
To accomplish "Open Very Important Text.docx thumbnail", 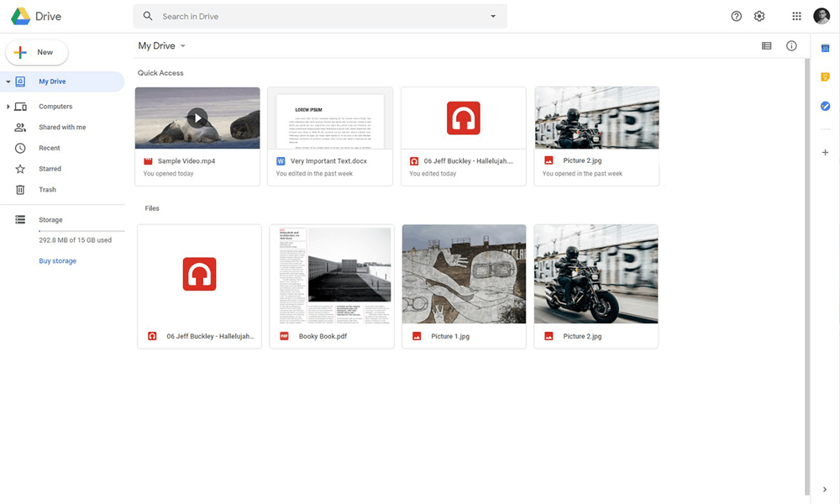I will point(330,118).
